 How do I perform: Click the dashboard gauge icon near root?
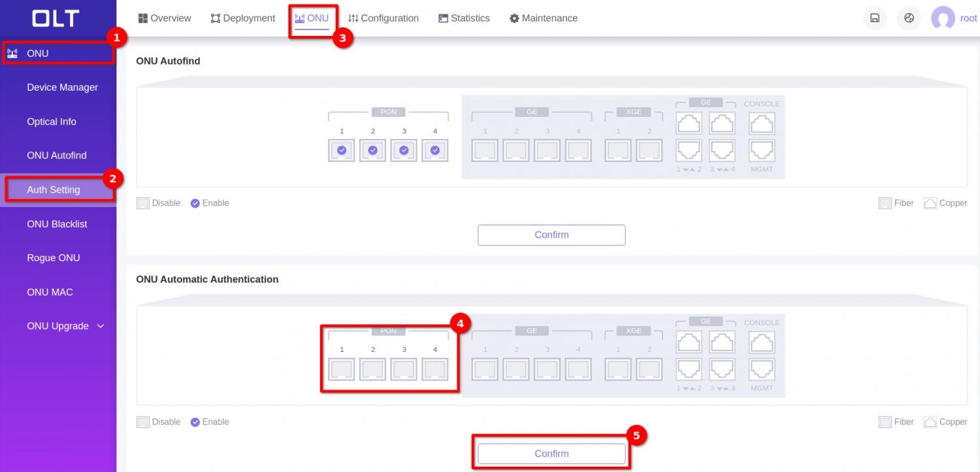pos(909,18)
